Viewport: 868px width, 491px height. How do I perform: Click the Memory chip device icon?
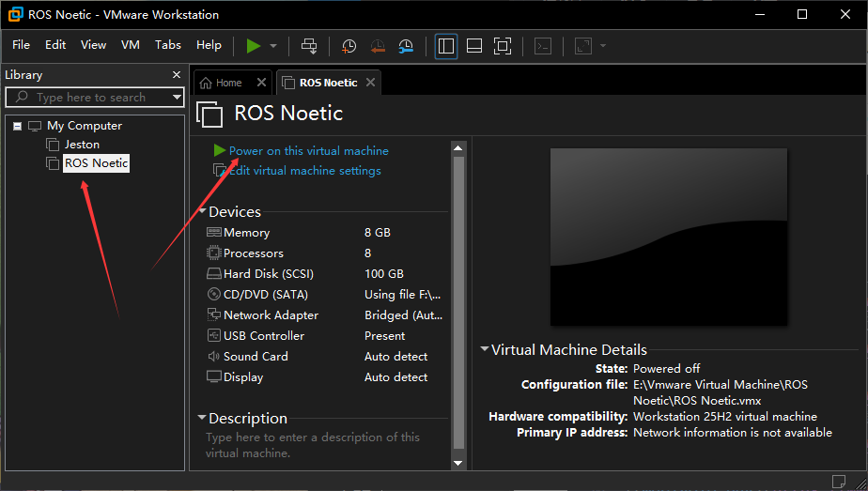(x=213, y=232)
